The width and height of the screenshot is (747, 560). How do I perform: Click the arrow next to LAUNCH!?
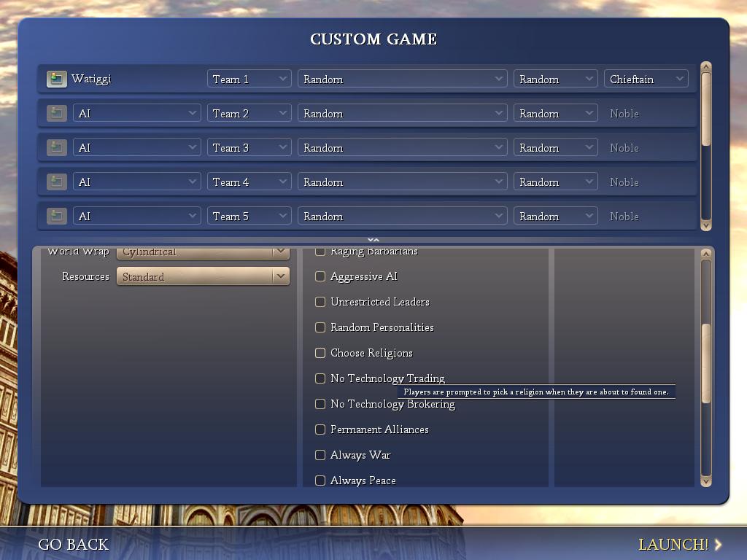point(719,544)
